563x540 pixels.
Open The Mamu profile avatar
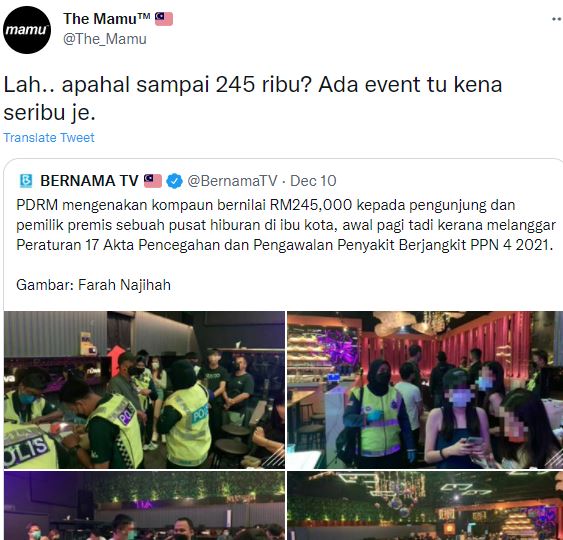point(27,30)
